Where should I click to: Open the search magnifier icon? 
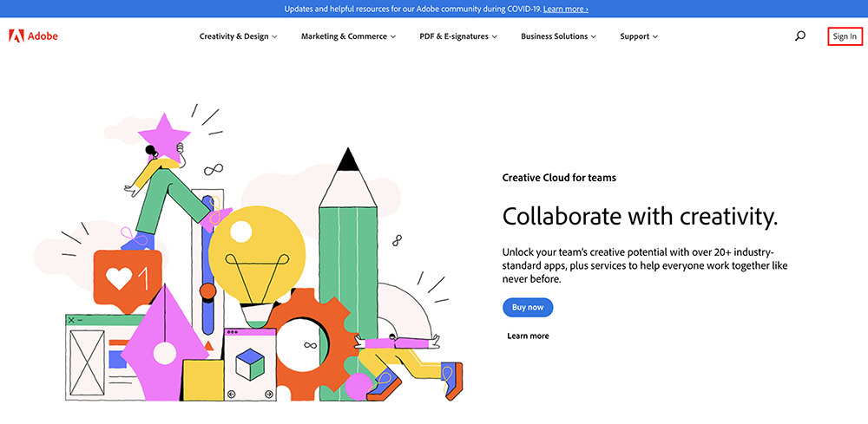click(x=800, y=36)
